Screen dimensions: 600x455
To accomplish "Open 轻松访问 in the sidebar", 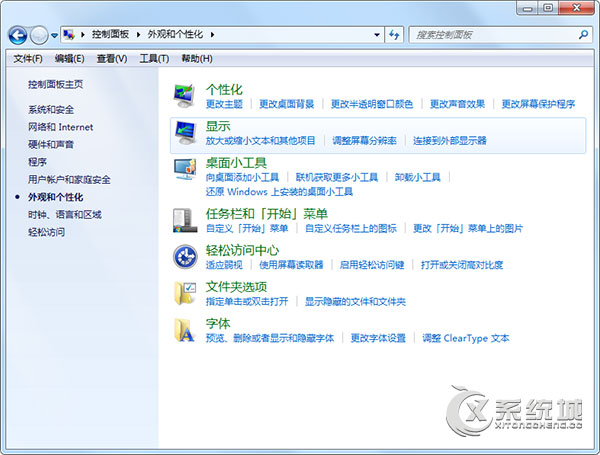I will click(x=46, y=232).
